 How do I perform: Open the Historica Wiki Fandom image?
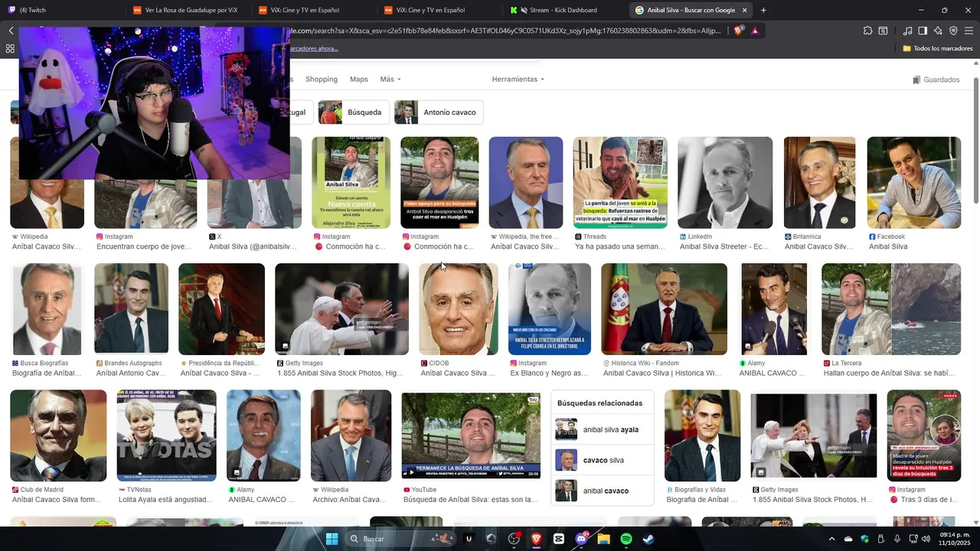[x=664, y=309]
